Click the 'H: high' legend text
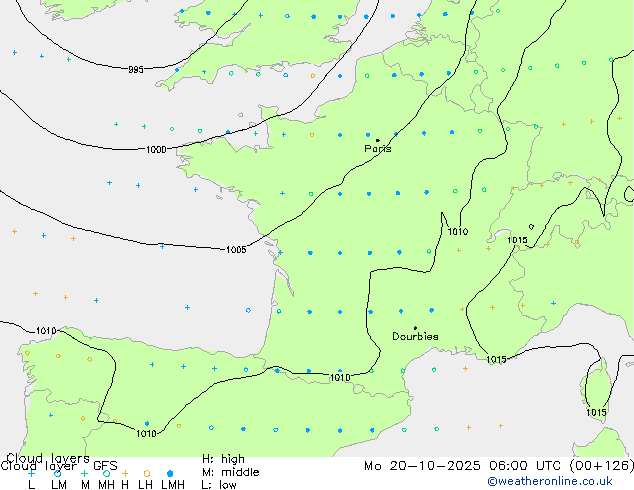Screen dimensions: 634x490 (x=223, y=459)
